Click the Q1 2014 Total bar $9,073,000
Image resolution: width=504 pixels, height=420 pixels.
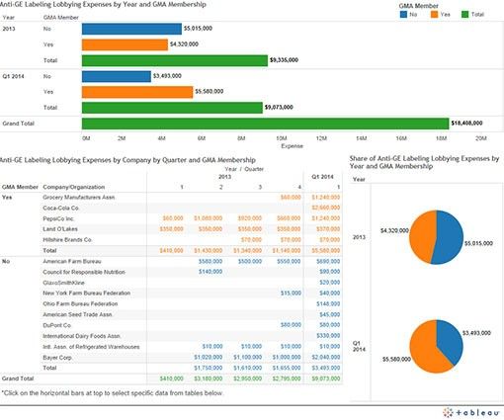pyautogui.click(x=172, y=108)
